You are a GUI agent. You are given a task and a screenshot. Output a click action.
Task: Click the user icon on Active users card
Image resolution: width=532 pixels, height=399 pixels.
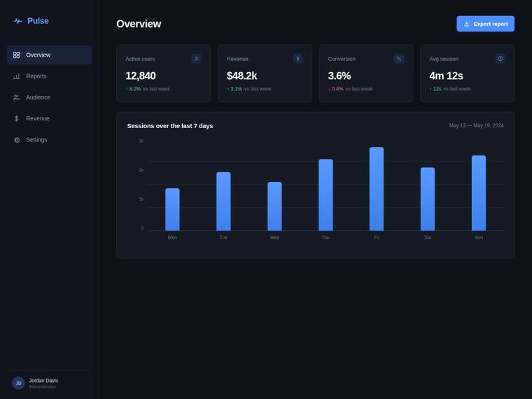(x=197, y=59)
